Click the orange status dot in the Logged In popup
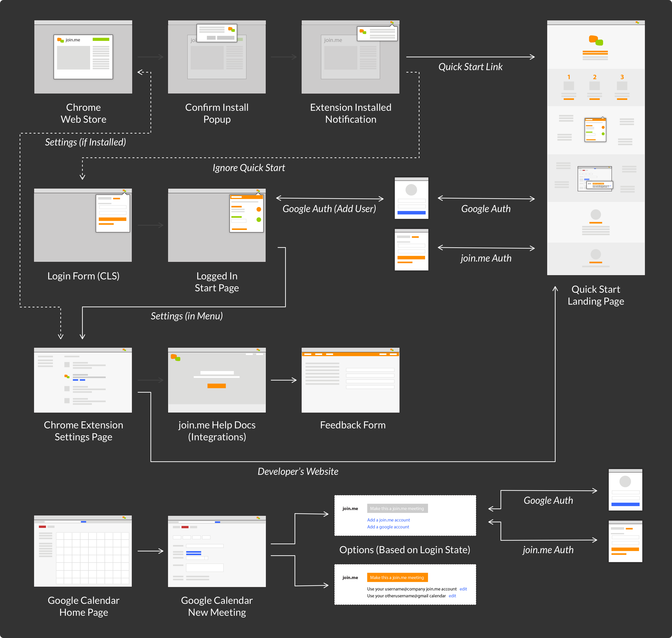 [x=259, y=209]
